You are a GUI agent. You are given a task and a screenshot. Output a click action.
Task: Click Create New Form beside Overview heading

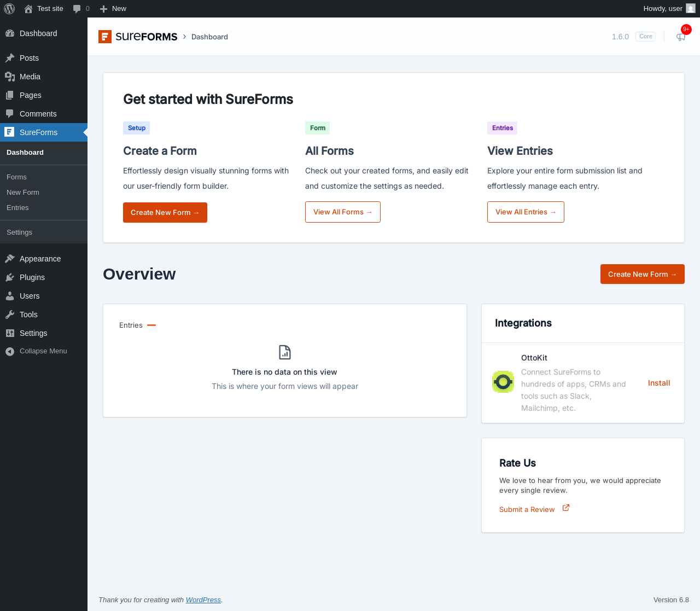[643, 274]
